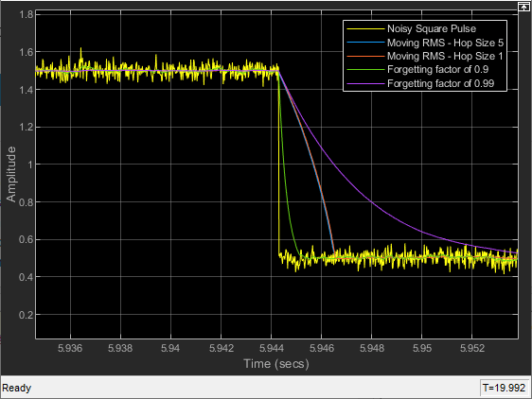The width and height of the screenshot is (532, 399).
Task: Select the Amplitude y-axis label
Action: click(x=10, y=174)
